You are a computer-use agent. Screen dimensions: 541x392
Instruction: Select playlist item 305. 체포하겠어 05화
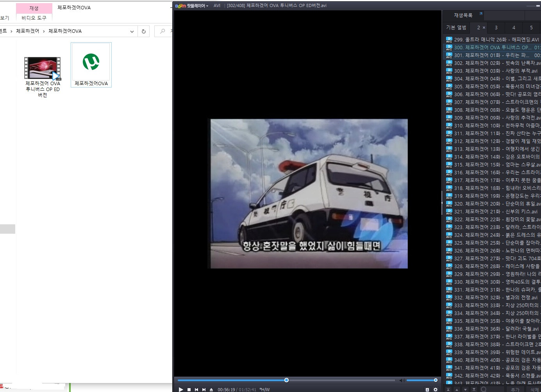[x=493, y=86]
